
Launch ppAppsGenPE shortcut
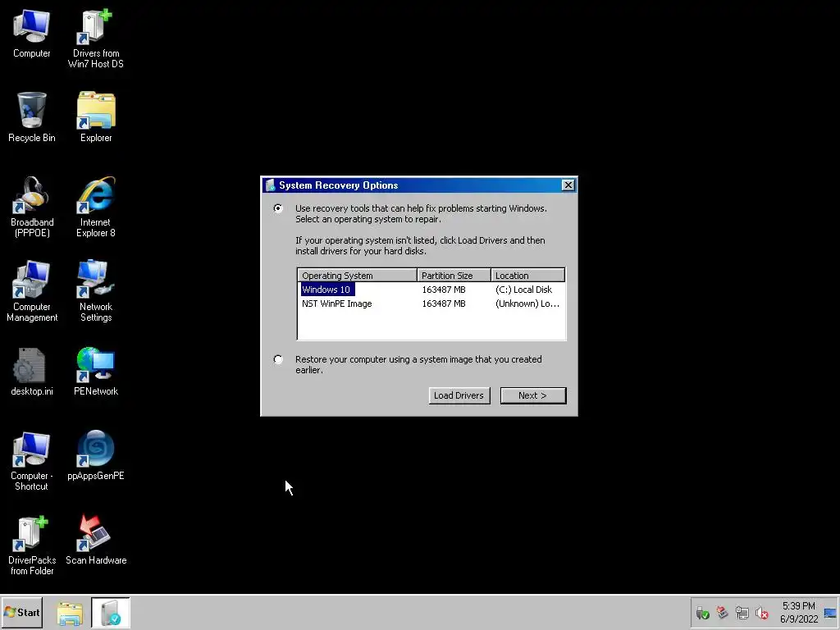coord(96,455)
